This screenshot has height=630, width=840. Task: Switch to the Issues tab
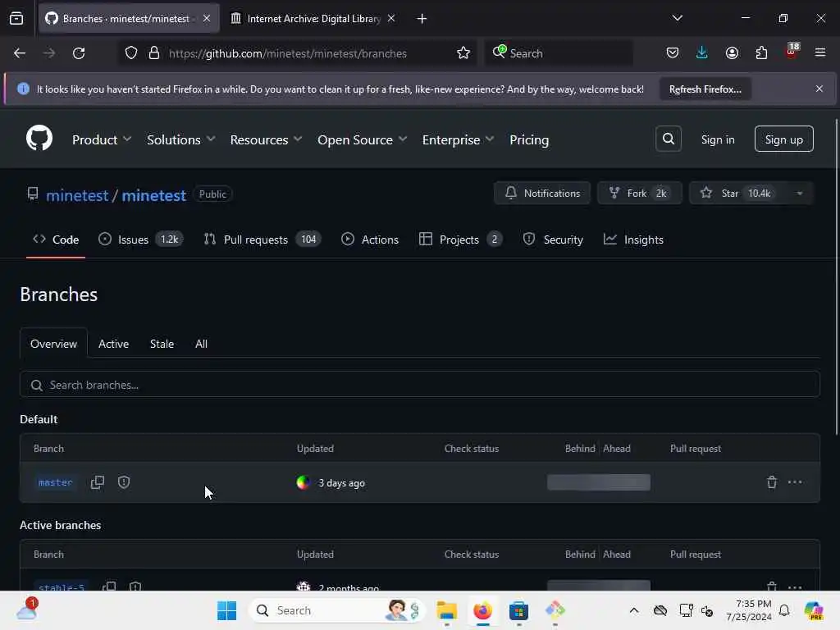(140, 240)
